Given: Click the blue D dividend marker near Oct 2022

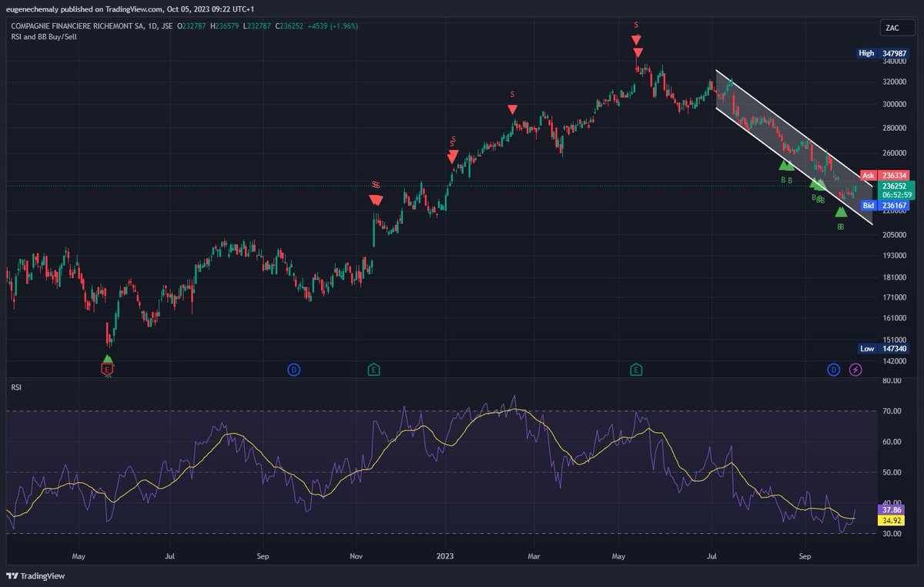Looking at the screenshot, I should [x=293, y=370].
